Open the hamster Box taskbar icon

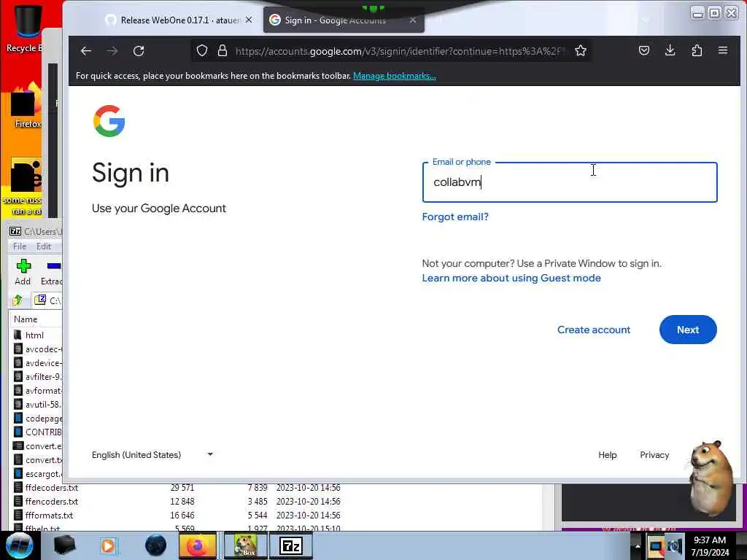[x=245, y=545]
